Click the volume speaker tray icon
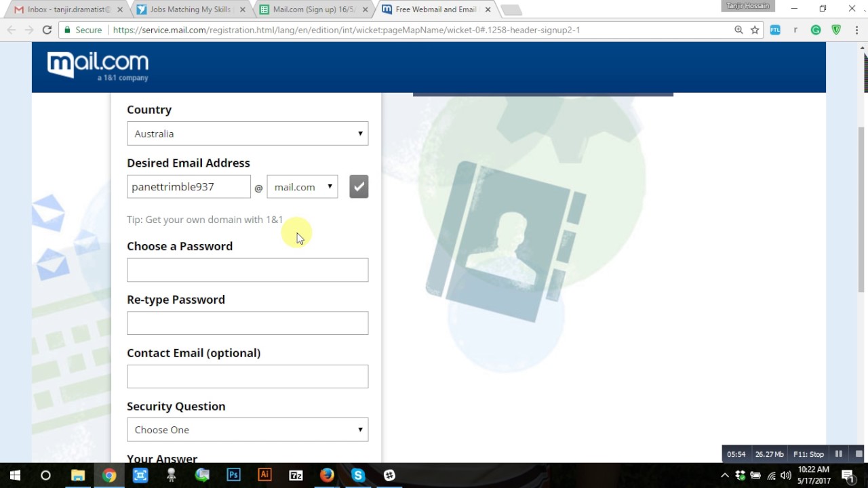This screenshot has height=488, width=868. coord(786,475)
